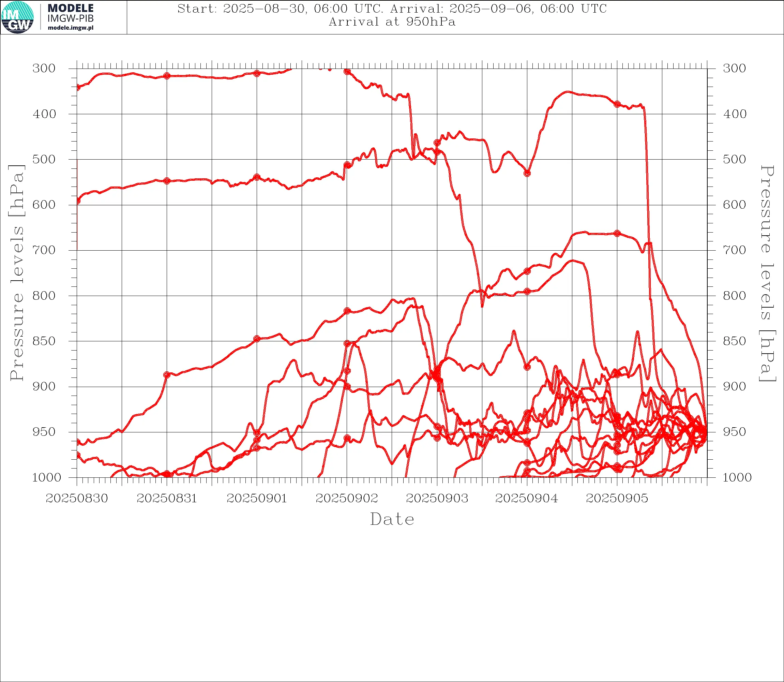
Task: Click the right axis 800 label
Action: 735,296
